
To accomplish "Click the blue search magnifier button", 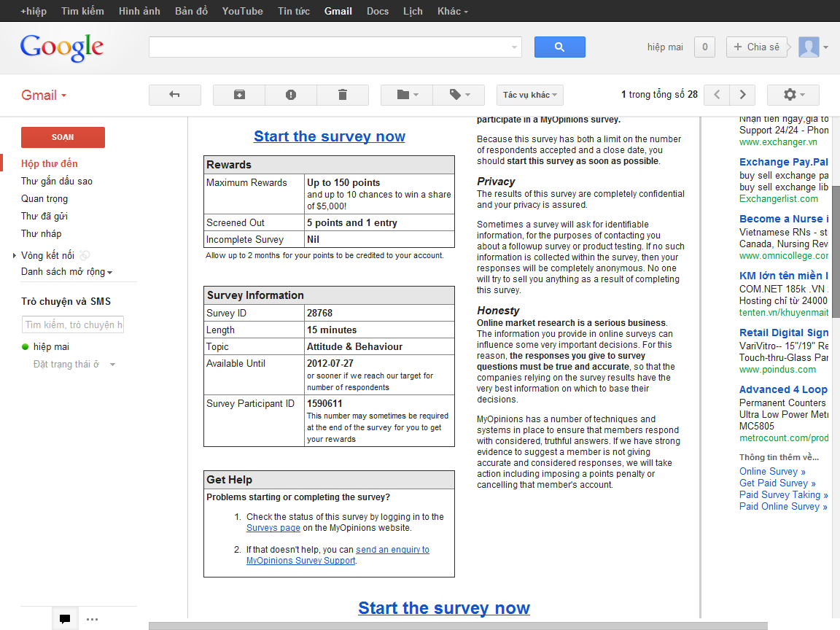I will 559,47.
